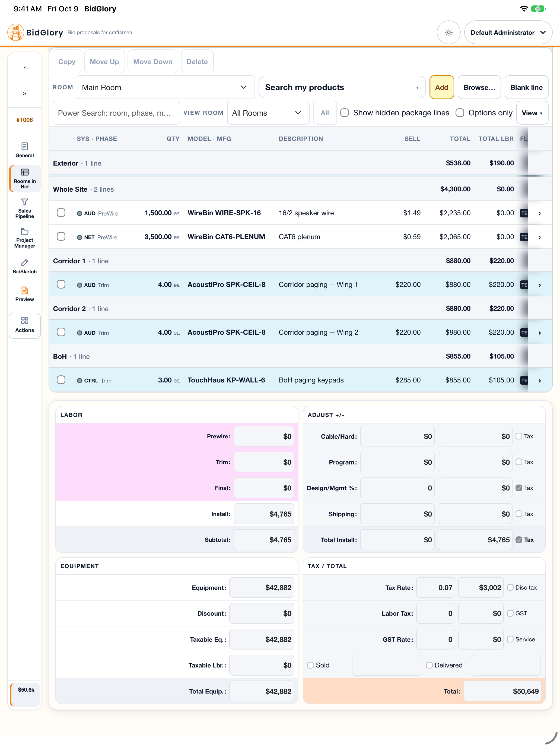This screenshot has width=560, height=747.
Task: Select checkbox for WireBin WIRE-SPK-16 line
Action: (x=61, y=213)
